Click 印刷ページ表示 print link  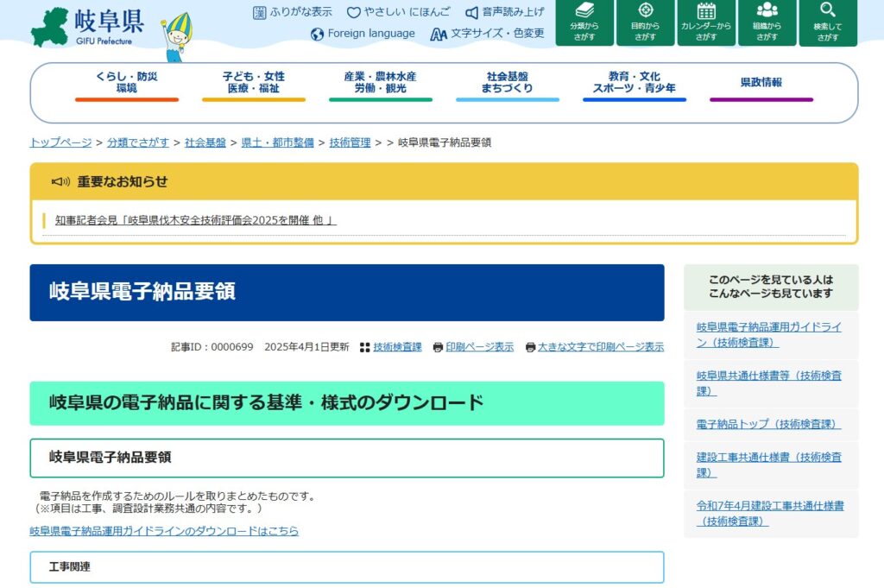(x=479, y=347)
